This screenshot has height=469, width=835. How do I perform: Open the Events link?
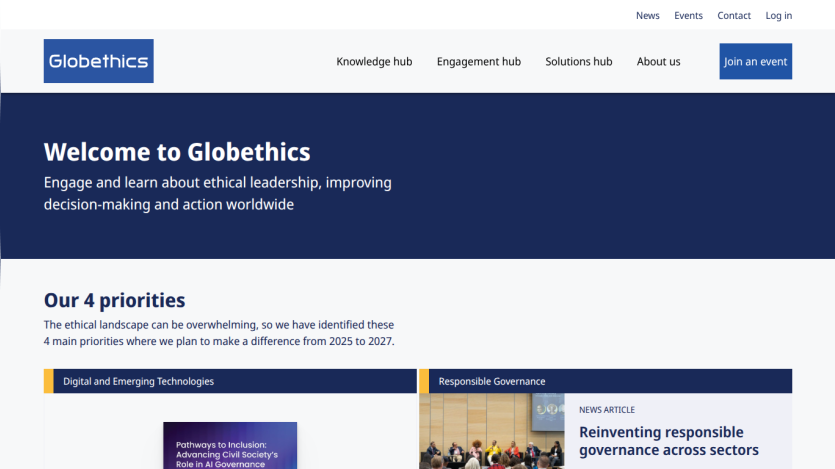pos(688,15)
